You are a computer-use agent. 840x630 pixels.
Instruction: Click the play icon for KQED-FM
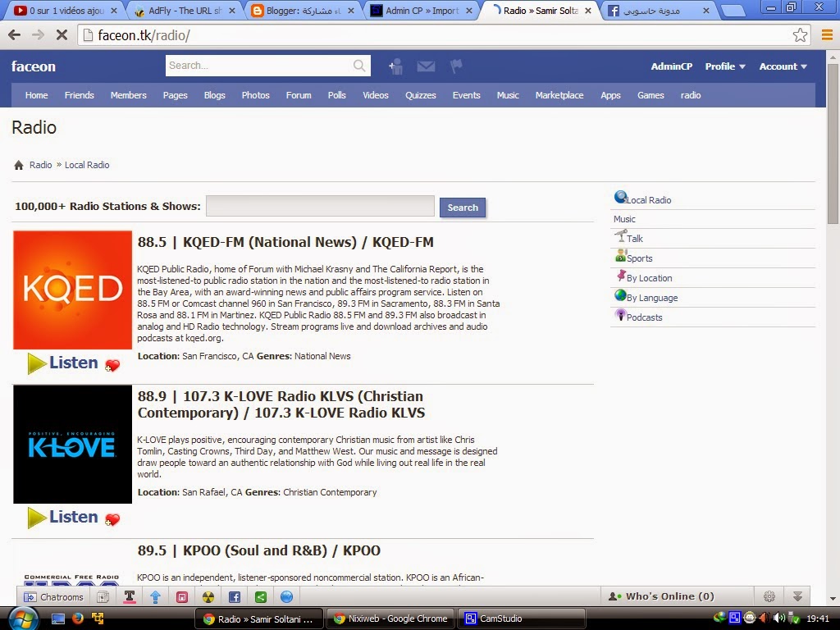click(x=36, y=363)
